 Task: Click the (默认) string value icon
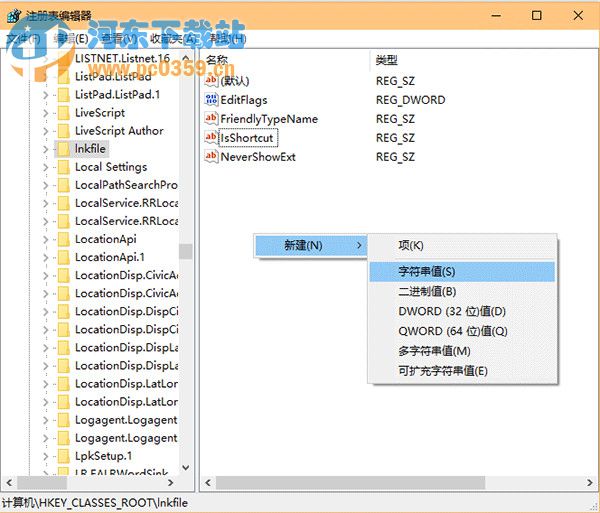coord(212,80)
